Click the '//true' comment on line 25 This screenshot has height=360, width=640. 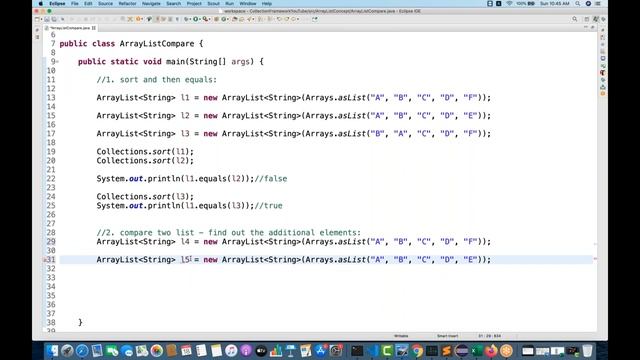[268, 205]
